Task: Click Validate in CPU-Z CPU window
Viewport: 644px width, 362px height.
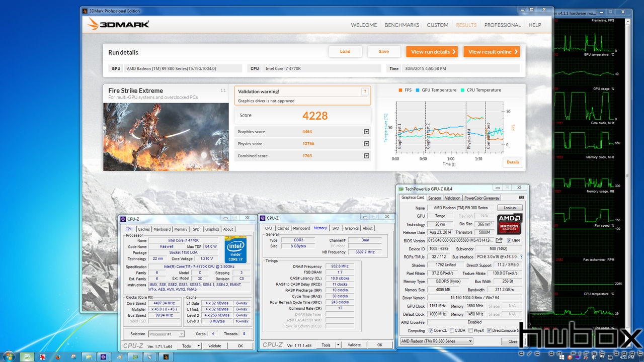Action: [x=215, y=346]
